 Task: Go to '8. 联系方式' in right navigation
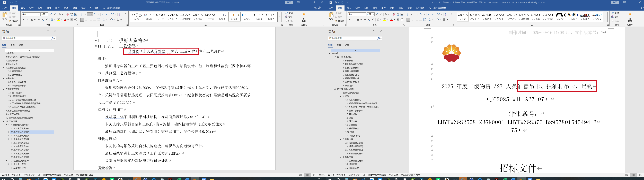pos(348,86)
